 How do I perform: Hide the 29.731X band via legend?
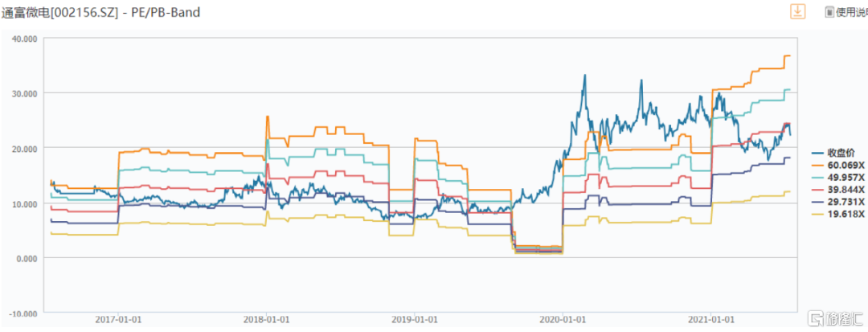click(841, 202)
